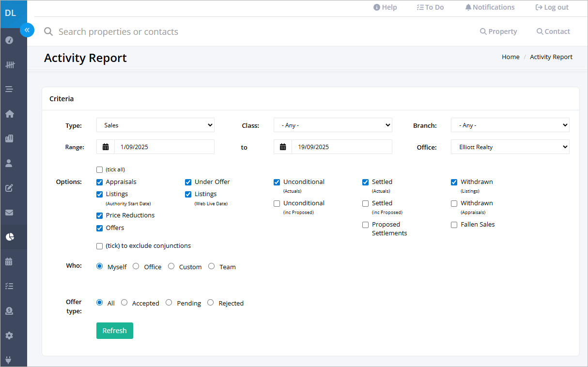The width and height of the screenshot is (588, 367).
Task: Tick Unconditional (inc Proposed) checkbox
Action: (x=277, y=204)
